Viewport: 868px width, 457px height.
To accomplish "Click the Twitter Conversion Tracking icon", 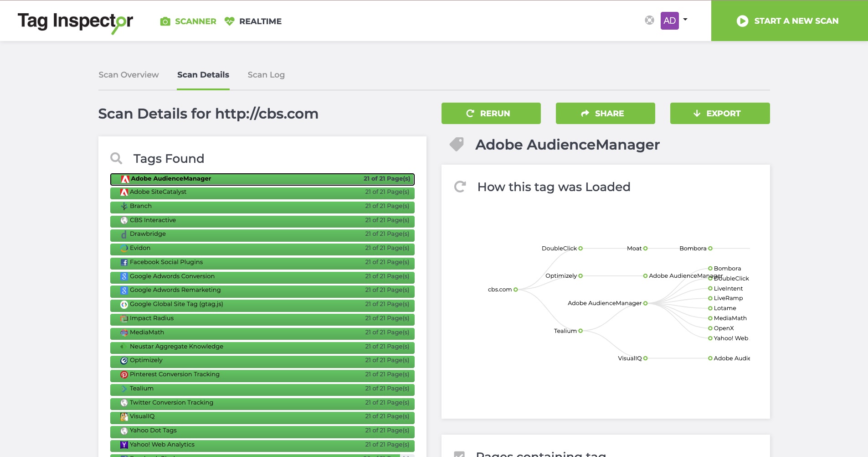I will (124, 403).
